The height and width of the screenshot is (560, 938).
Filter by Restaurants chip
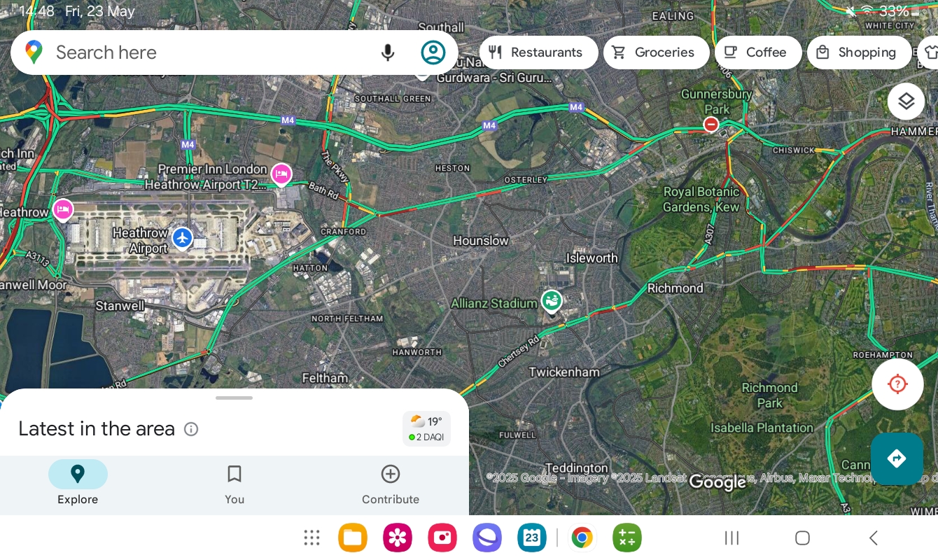539,52
